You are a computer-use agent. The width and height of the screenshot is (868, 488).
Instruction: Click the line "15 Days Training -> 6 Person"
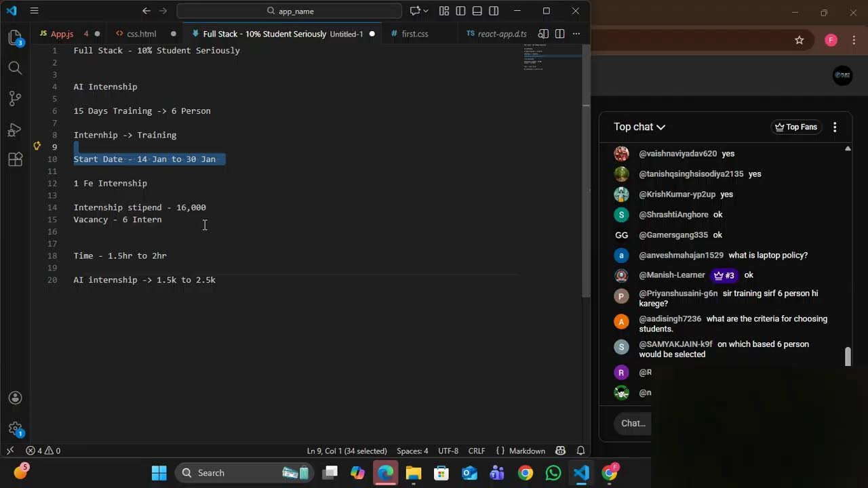(142, 110)
